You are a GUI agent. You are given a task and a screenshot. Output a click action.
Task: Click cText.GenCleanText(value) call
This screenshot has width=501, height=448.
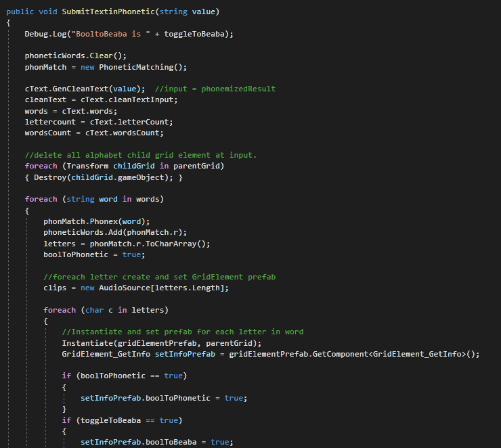[85, 89]
